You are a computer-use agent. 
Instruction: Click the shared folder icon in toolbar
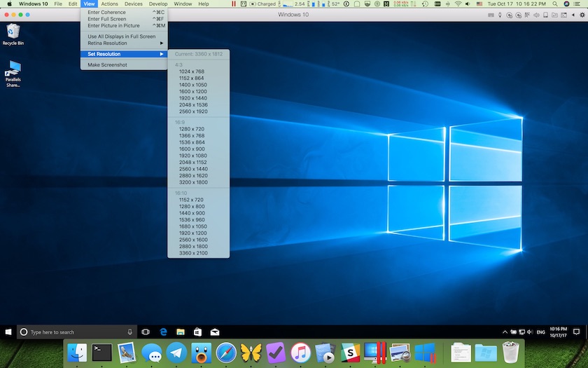tap(554, 15)
